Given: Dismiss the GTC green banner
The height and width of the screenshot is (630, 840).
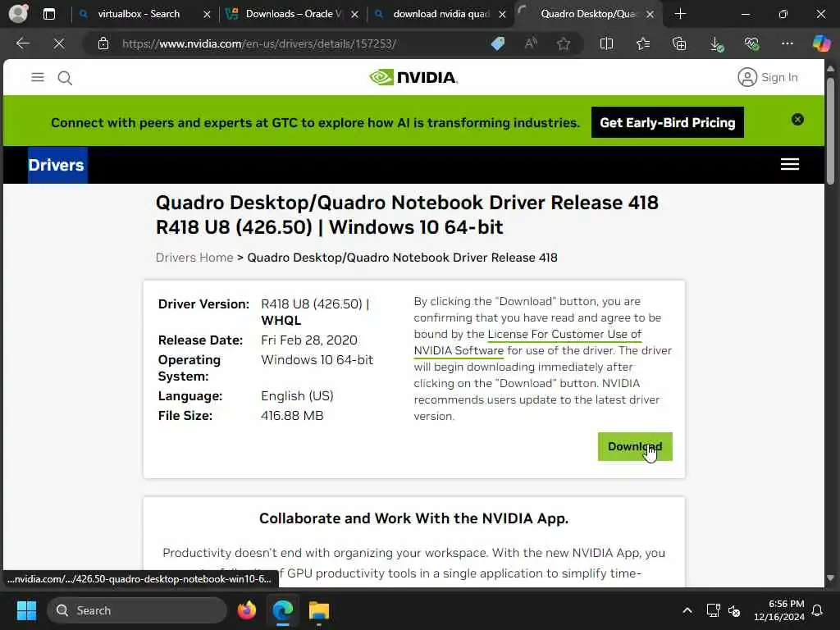Looking at the screenshot, I should 797,120.
